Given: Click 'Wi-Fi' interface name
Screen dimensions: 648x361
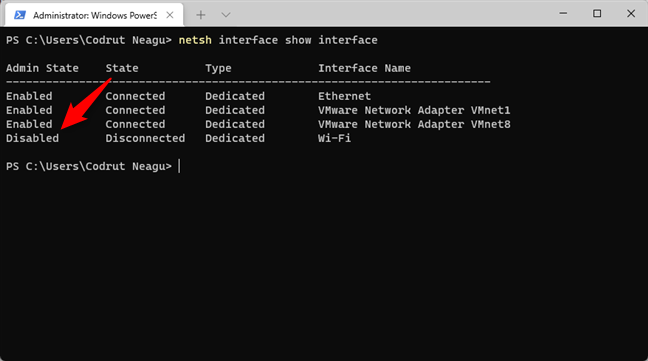Looking at the screenshot, I should (x=334, y=138).
